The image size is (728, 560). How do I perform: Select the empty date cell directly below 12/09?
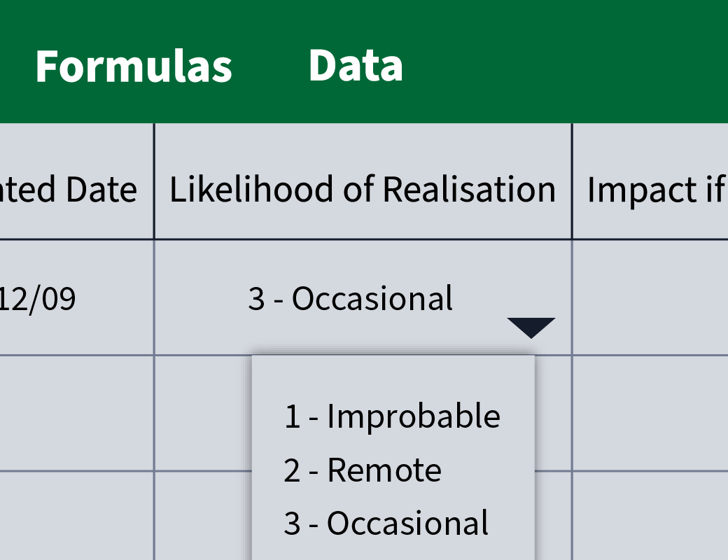[76, 413]
